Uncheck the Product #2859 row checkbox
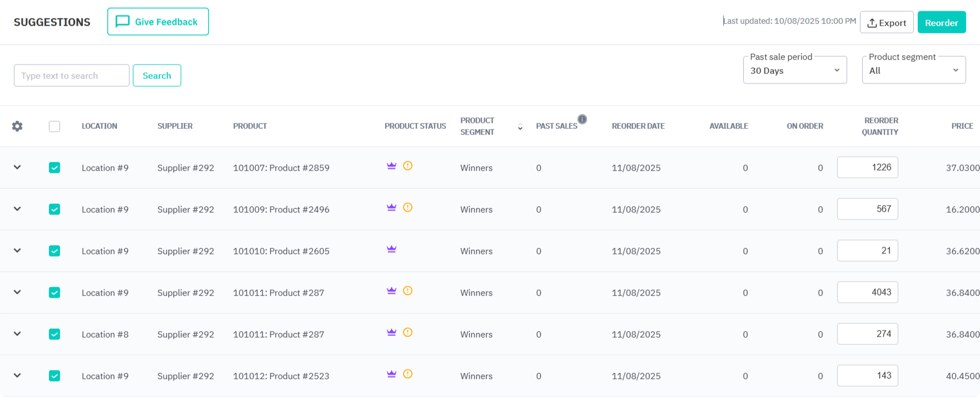 pyautogui.click(x=54, y=168)
